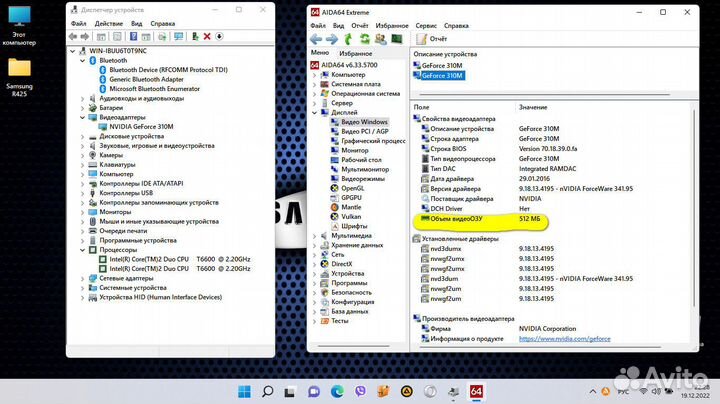
Task: Click Back arrow in Device Manager toolbar
Action: point(73,36)
